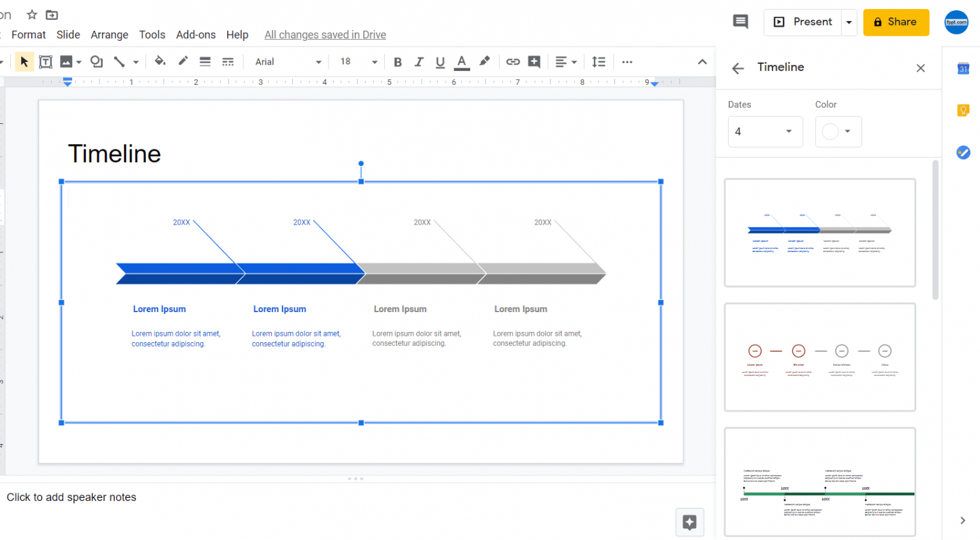Click the Fill color icon
The image size is (980, 540).
pyautogui.click(x=160, y=61)
